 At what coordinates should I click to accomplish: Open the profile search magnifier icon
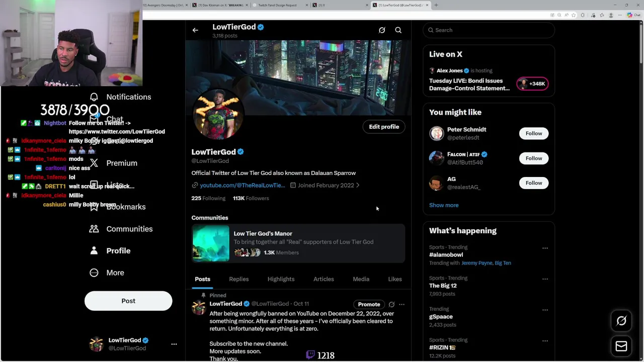[398, 30]
